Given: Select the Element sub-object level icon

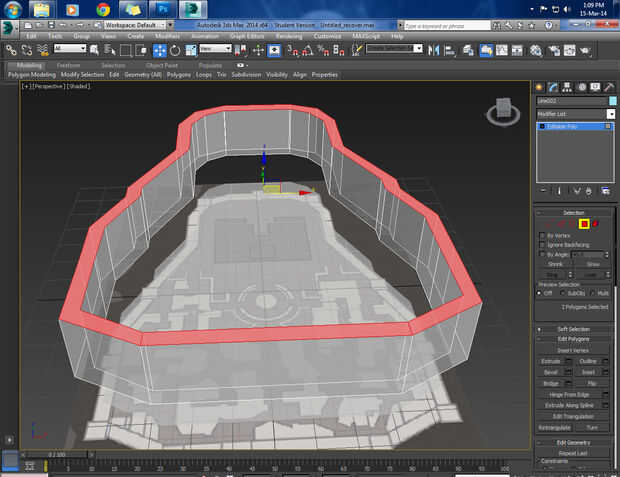Looking at the screenshot, I should [596, 223].
